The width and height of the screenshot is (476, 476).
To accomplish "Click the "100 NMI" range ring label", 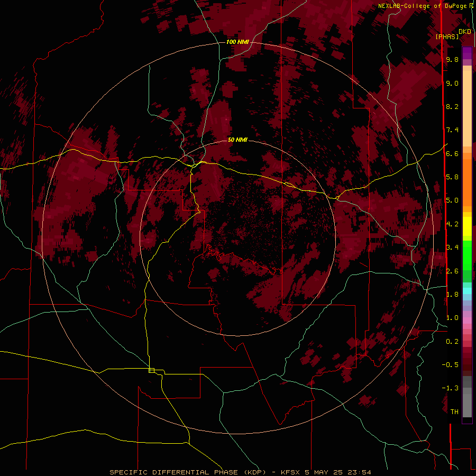I will pyautogui.click(x=237, y=42).
